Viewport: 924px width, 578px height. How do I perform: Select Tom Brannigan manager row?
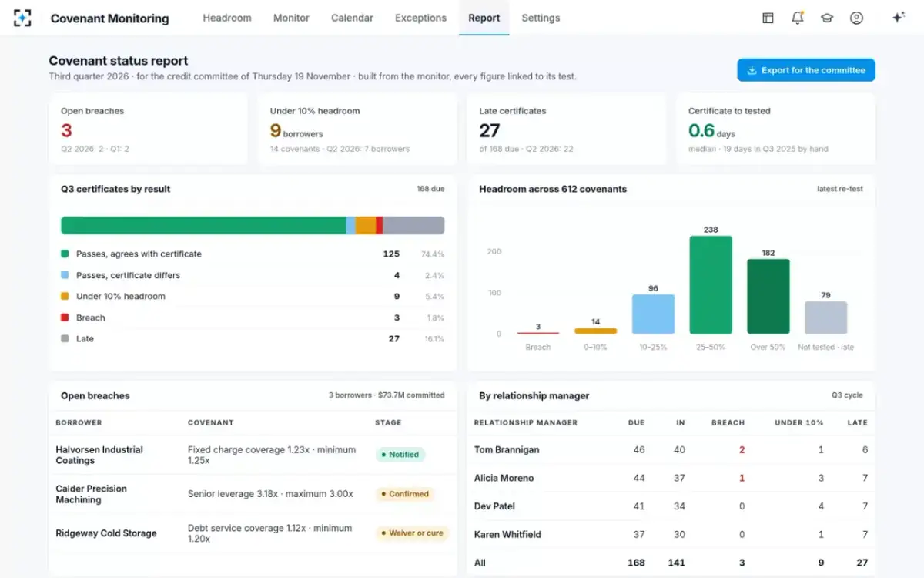pos(671,449)
